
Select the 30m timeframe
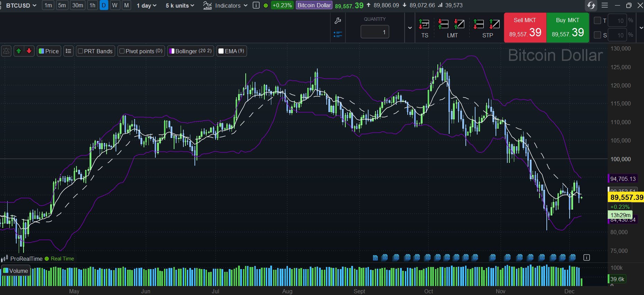(78, 6)
